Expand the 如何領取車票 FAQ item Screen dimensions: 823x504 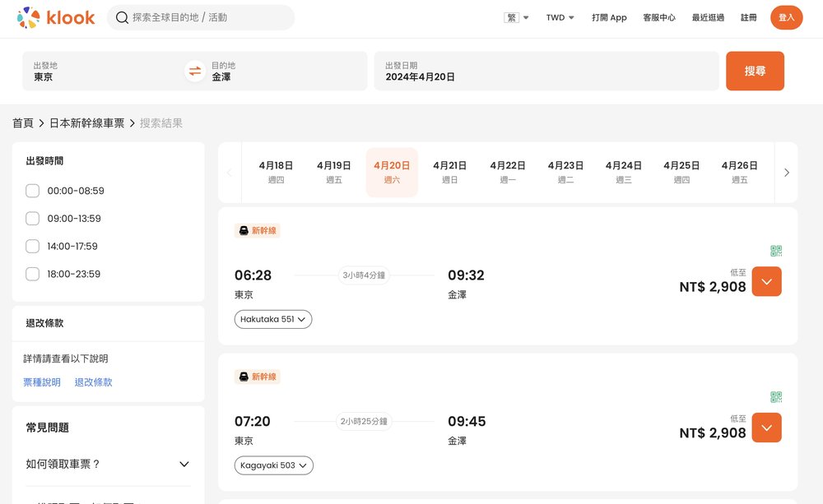[x=108, y=464]
